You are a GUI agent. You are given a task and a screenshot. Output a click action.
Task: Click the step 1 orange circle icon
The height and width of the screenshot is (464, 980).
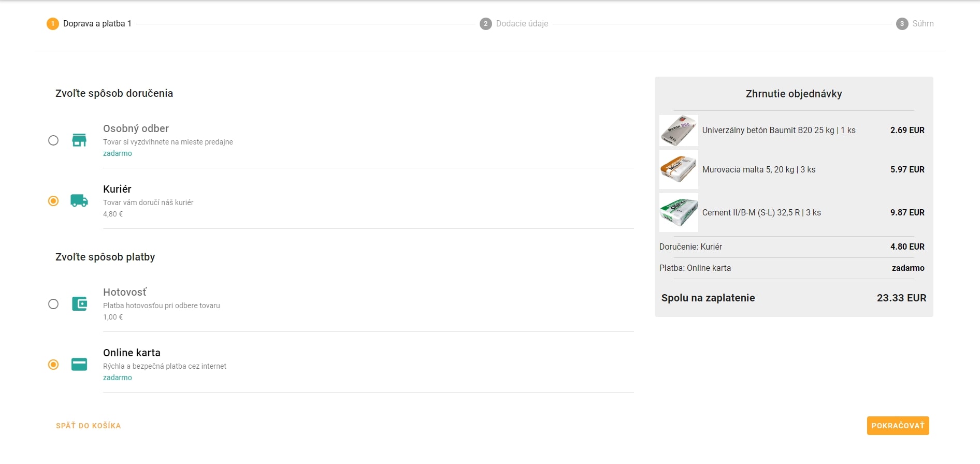[53, 24]
